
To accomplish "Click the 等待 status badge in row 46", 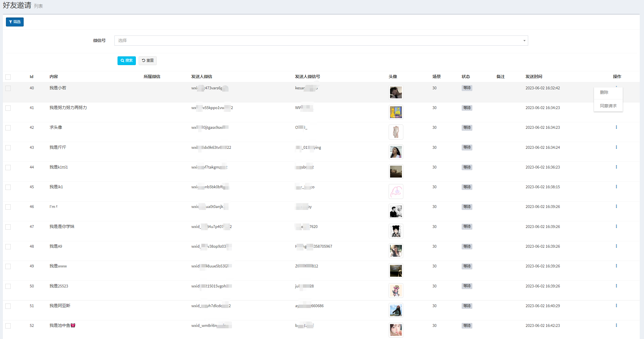I will pos(467,207).
